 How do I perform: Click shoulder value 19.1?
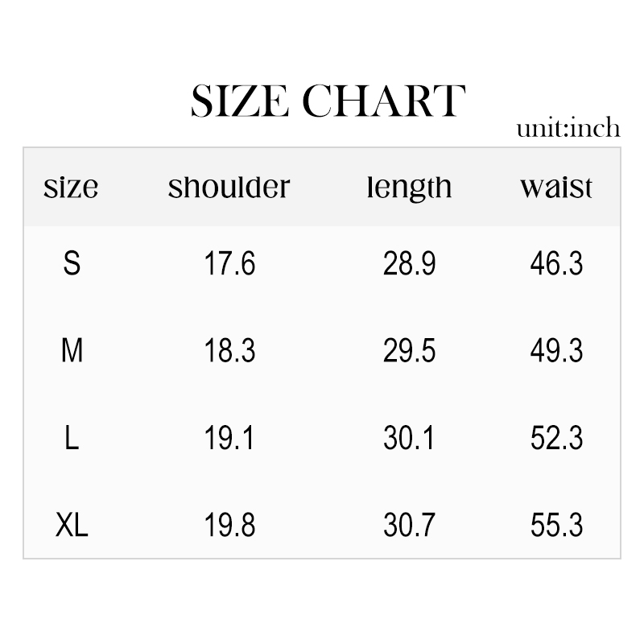(x=229, y=439)
